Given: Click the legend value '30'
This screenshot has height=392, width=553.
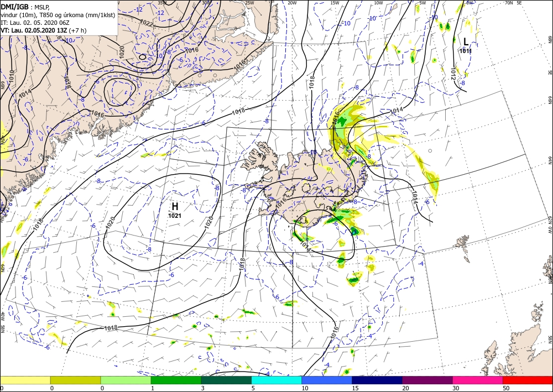Looking at the screenshot, I should (x=456, y=388).
